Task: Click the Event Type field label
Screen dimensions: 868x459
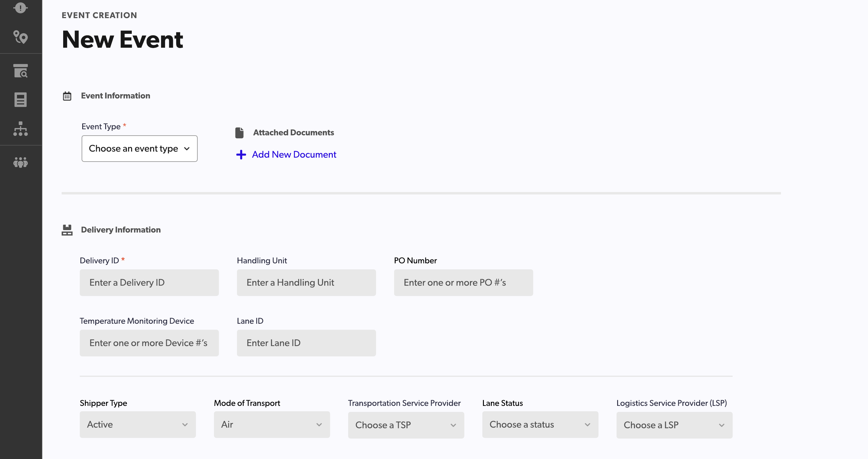Action: pyautogui.click(x=101, y=127)
